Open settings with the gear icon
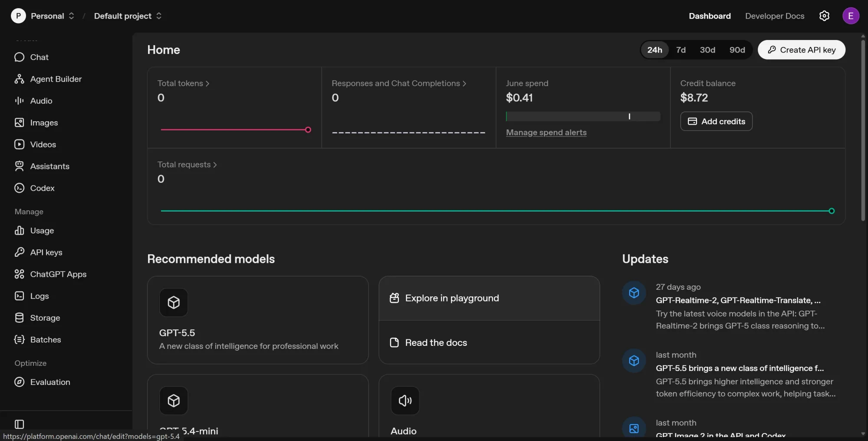Screen dimensions: 868x441 point(824,16)
